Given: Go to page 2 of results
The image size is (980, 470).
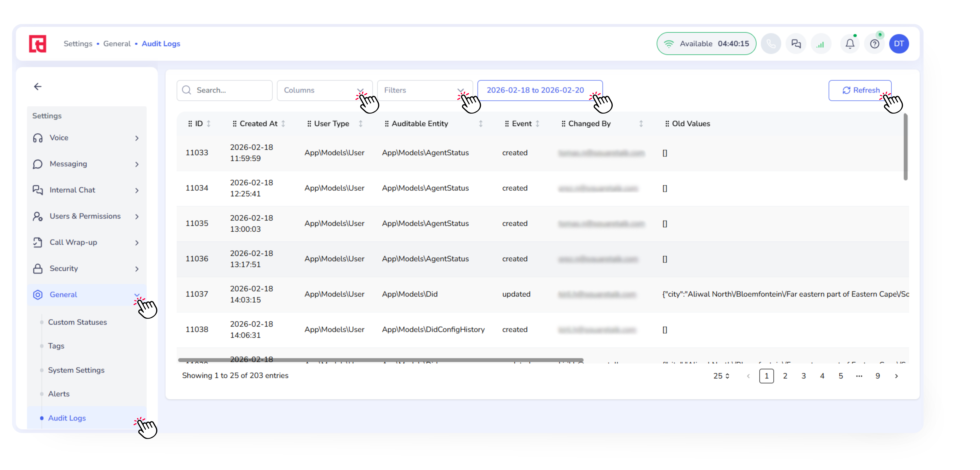Looking at the screenshot, I should point(785,376).
